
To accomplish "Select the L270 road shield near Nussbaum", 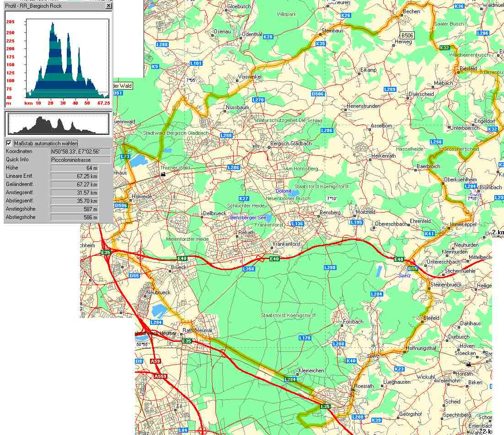I will tap(258, 100).
